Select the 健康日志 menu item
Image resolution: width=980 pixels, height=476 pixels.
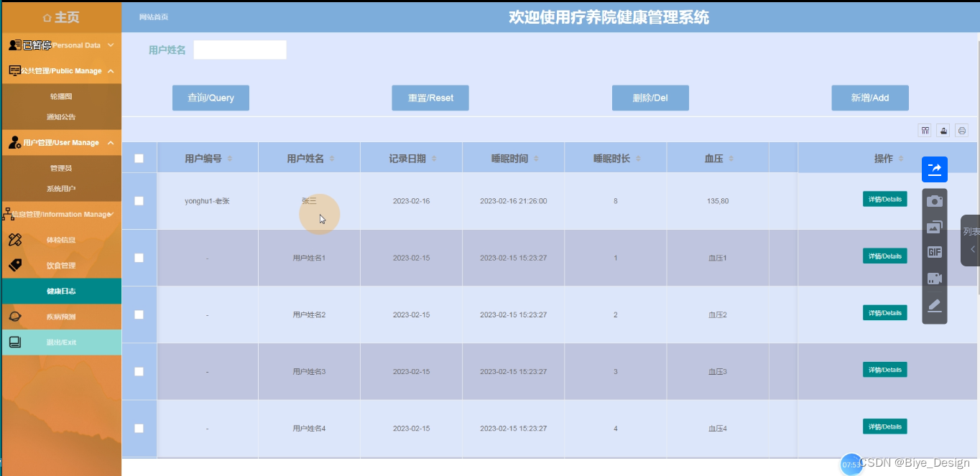[x=61, y=291]
